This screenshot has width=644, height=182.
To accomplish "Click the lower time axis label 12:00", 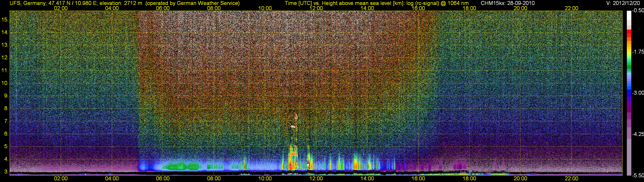I will coord(316,179).
